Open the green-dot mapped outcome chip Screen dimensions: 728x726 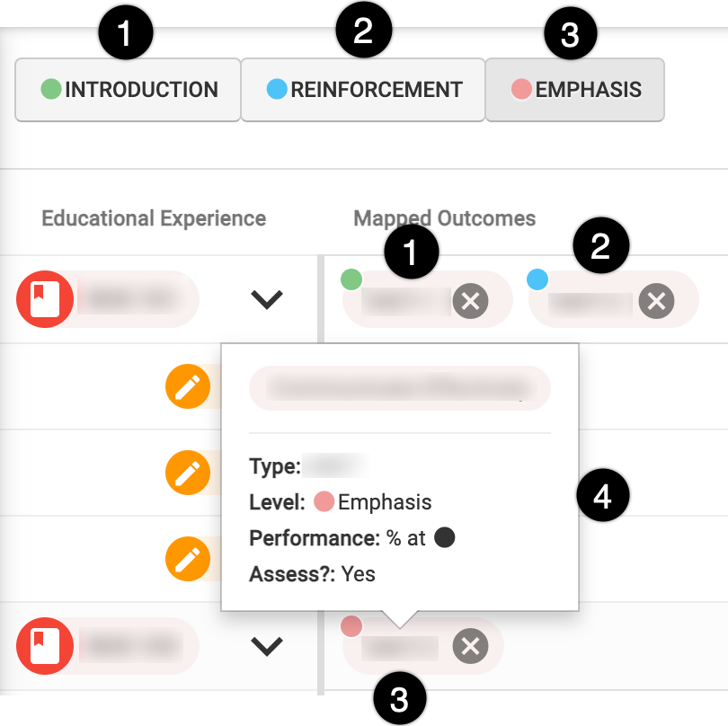(404, 302)
